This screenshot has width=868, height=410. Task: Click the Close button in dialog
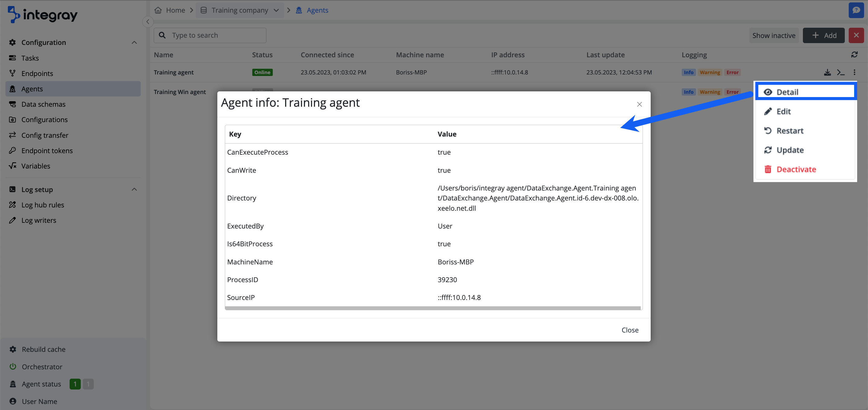click(x=630, y=330)
